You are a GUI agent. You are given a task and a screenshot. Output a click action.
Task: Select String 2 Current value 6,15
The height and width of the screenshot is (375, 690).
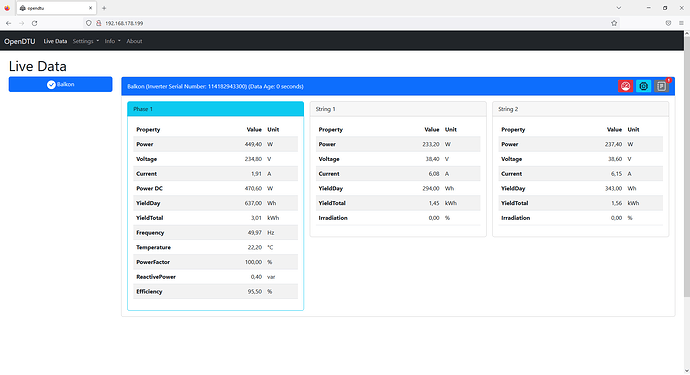click(616, 174)
